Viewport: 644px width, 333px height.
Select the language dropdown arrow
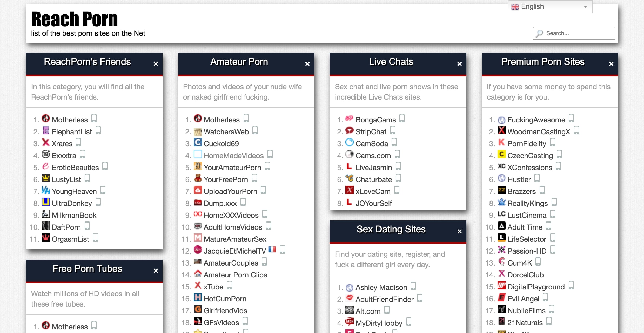[586, 6]
